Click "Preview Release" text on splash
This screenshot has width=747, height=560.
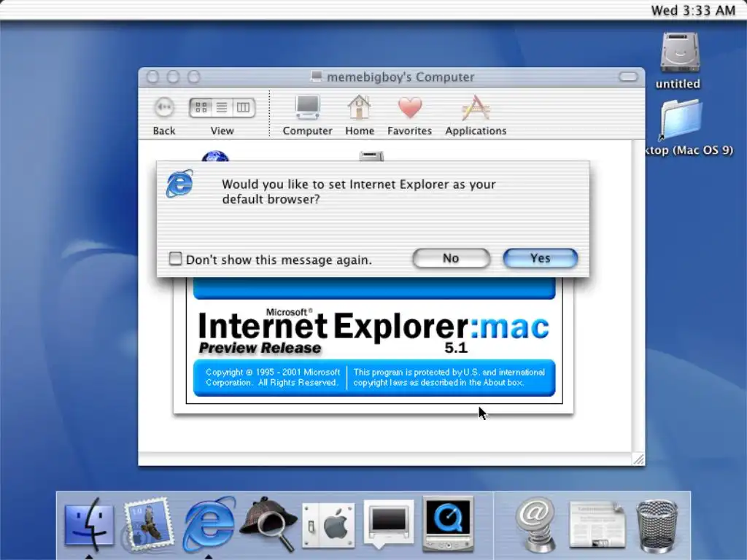pyautogui.click(x=260, y=348)
